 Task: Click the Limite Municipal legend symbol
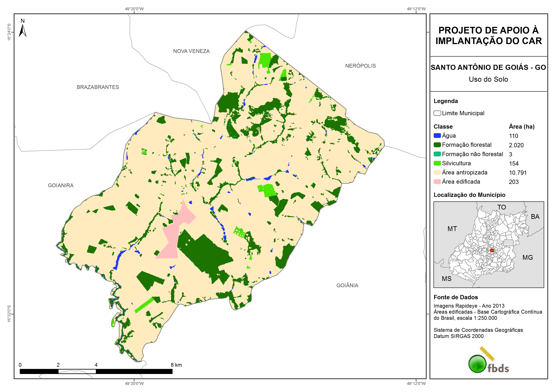(437, 113)
